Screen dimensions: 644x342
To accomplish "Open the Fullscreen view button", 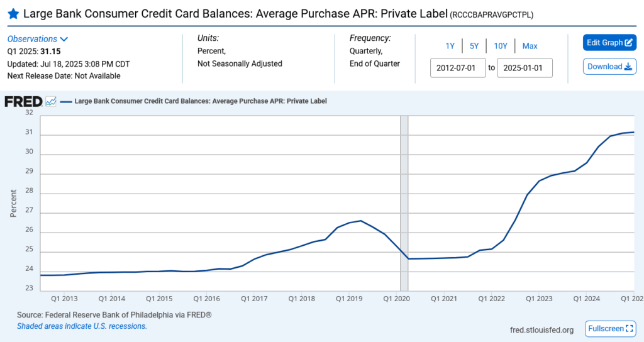I will (610, 329).
